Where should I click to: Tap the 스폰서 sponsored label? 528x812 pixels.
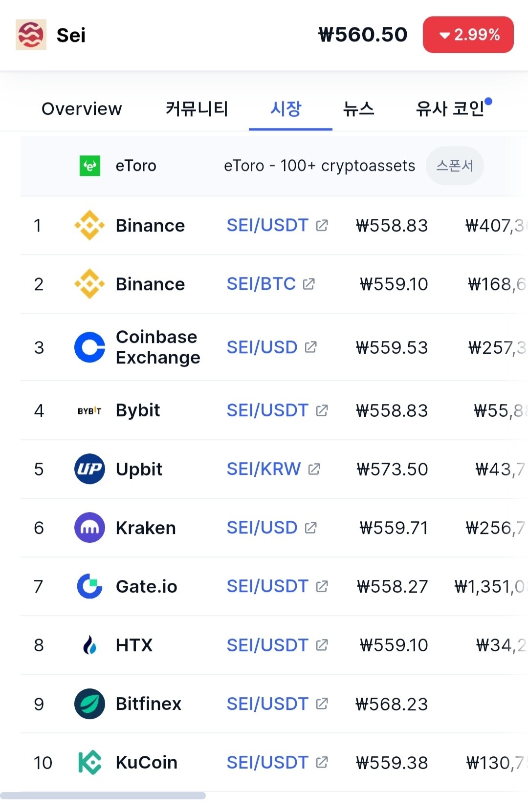[x=455, y=166]
